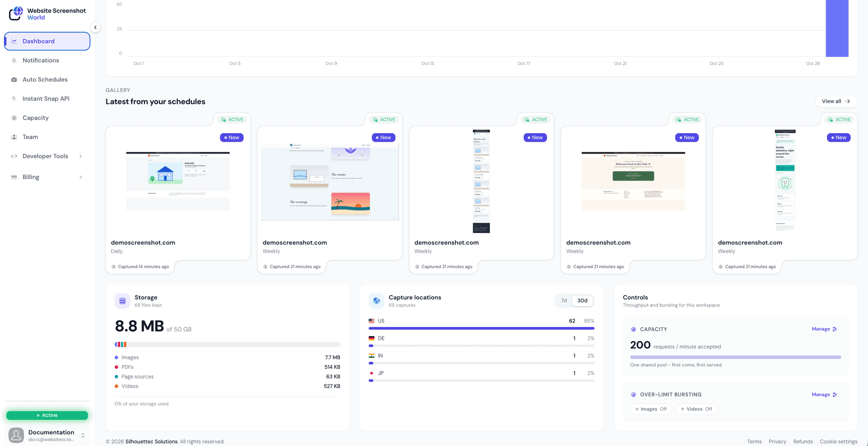Go to Auto Schedules
This screenshot has height=446, width=868.
click(47, 80)
